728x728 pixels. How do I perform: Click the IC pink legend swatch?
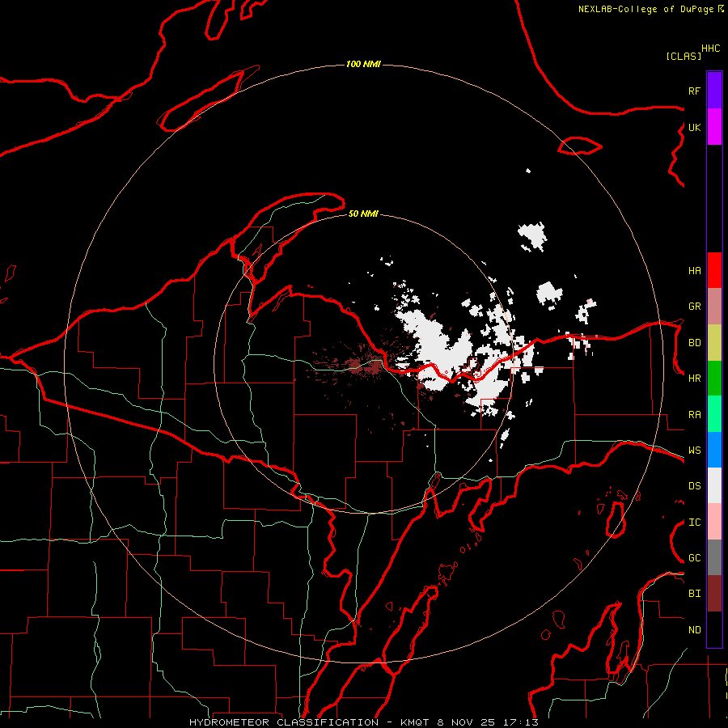714,522
